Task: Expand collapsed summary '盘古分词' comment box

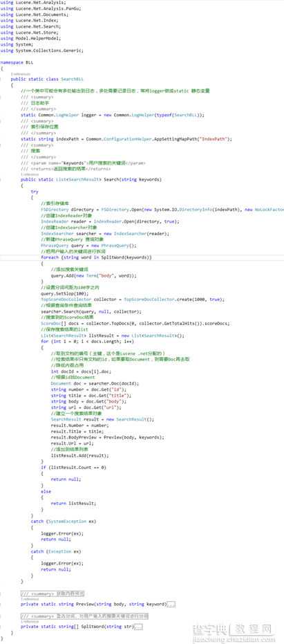Action: click(84, 616)
